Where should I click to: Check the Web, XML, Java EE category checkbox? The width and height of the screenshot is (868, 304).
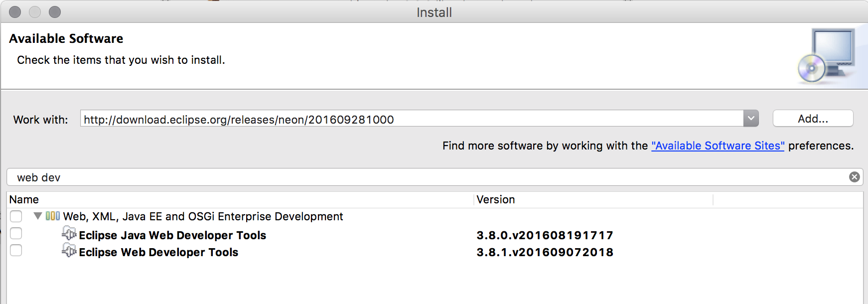(16, 216)
